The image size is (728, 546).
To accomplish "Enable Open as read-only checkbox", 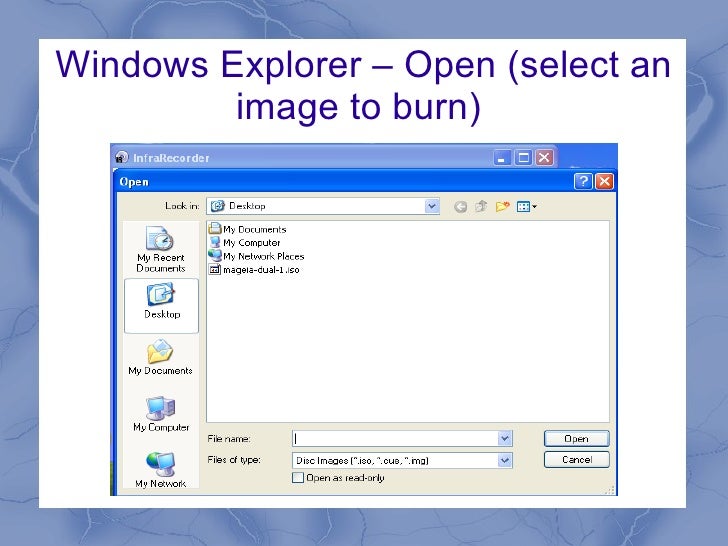I will click(x=298, y=478).
